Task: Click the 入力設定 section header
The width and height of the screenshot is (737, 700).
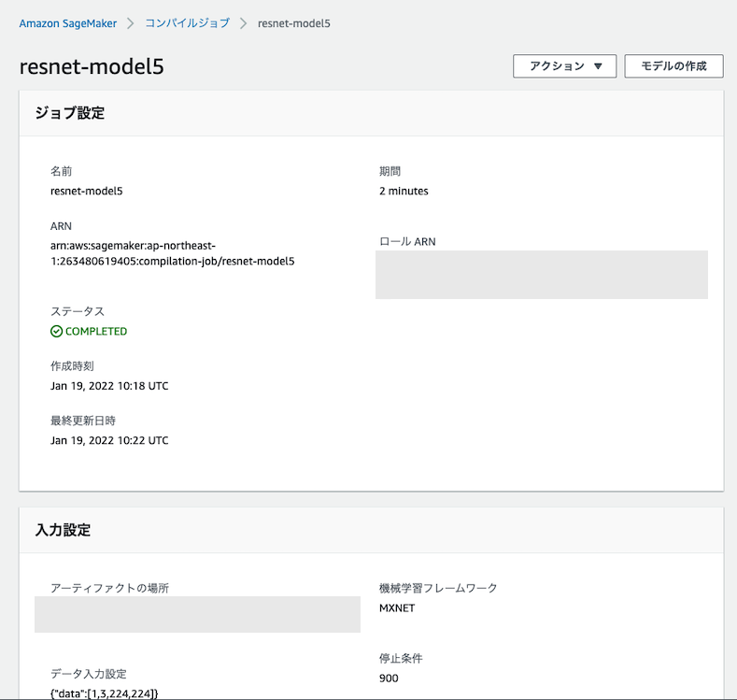Action: click(63, 530)
